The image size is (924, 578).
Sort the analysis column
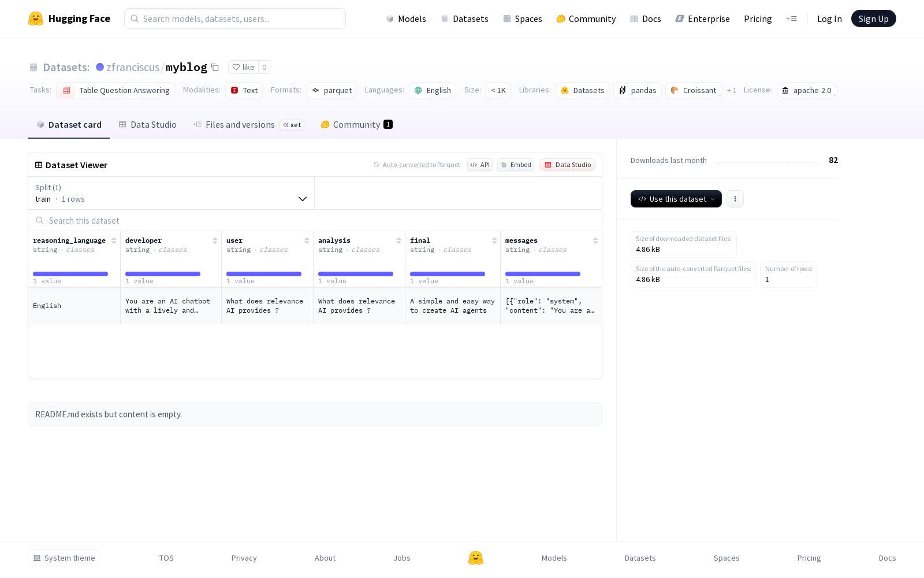coord(398,240)
